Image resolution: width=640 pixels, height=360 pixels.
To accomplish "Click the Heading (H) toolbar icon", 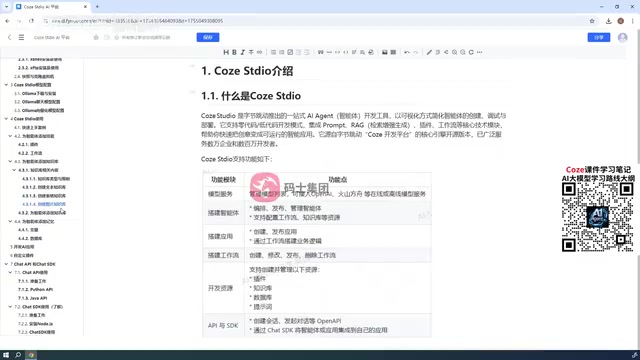I will coord(226,52).
